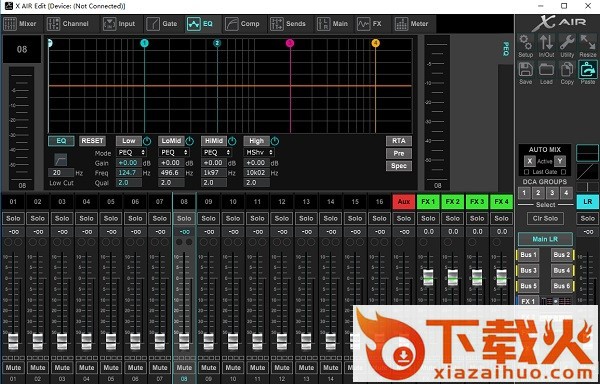Toggle the HiMid band power icon
The width and height of the screenshot is (600, 384).
[x=232, y=142]
